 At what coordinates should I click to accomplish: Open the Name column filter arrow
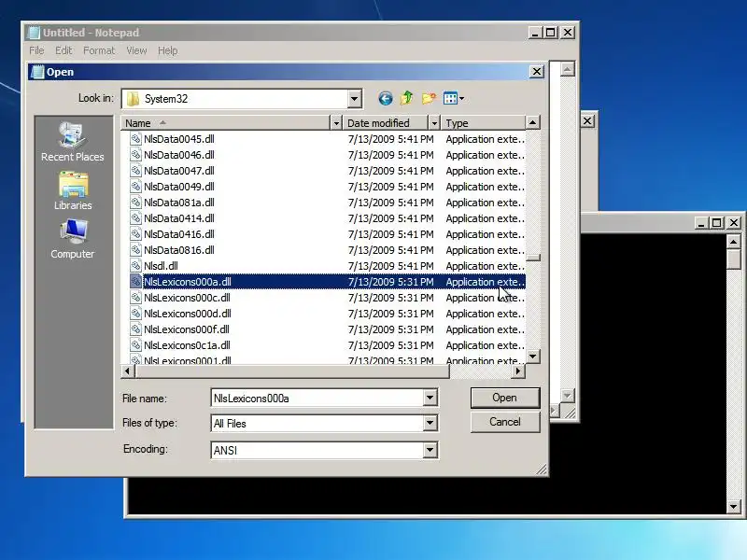click(x=336, y=123)
